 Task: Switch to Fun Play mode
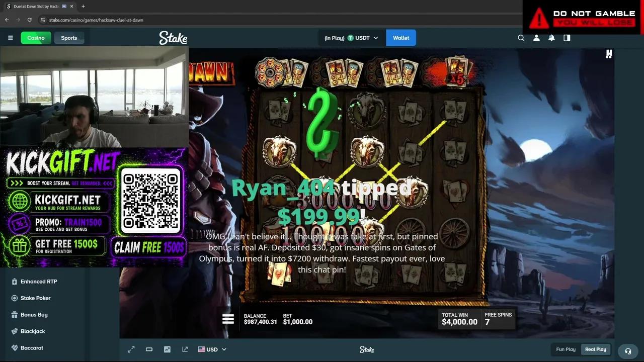point(566,349)
